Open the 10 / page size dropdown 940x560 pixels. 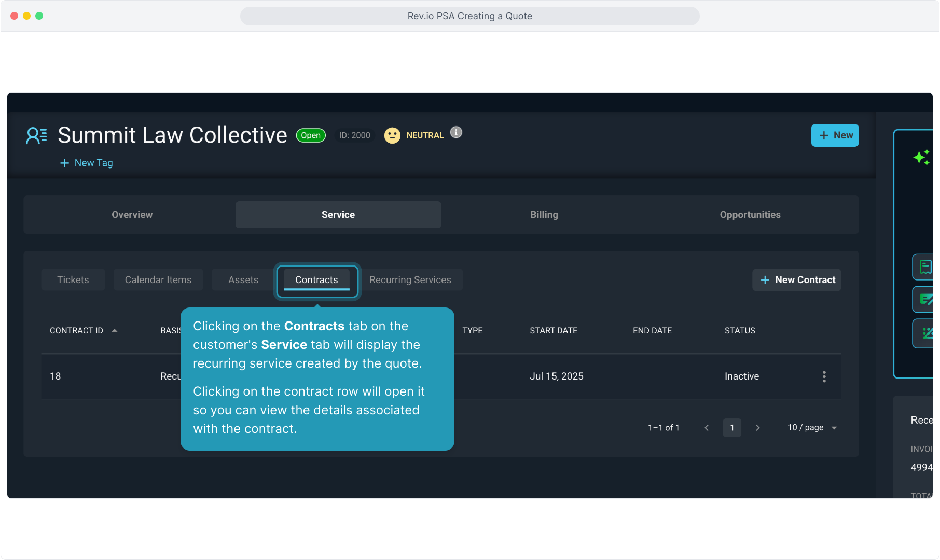click(x=812, y=428)
